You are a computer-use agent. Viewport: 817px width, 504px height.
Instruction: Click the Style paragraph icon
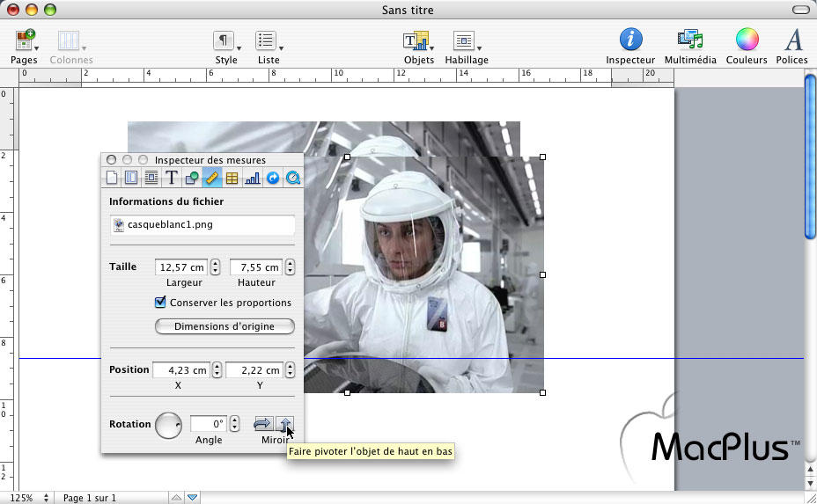click(223, 40)
